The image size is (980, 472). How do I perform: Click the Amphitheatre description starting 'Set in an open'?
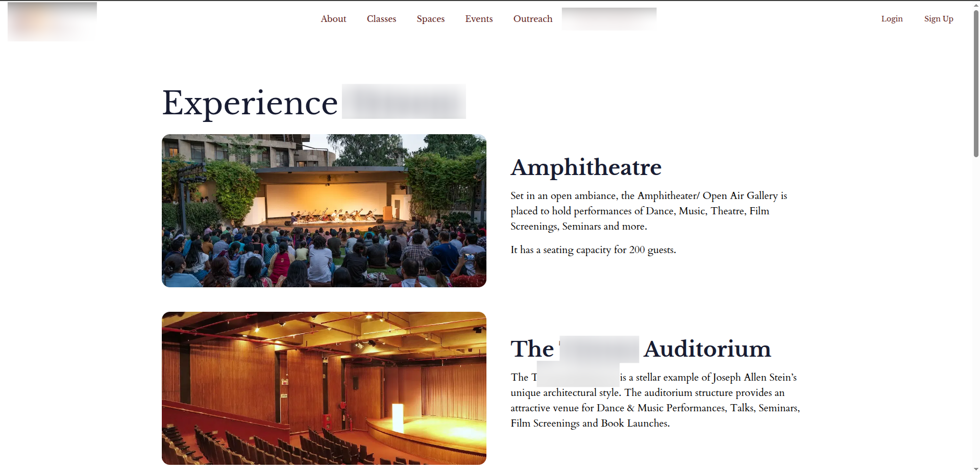(648, 211)
